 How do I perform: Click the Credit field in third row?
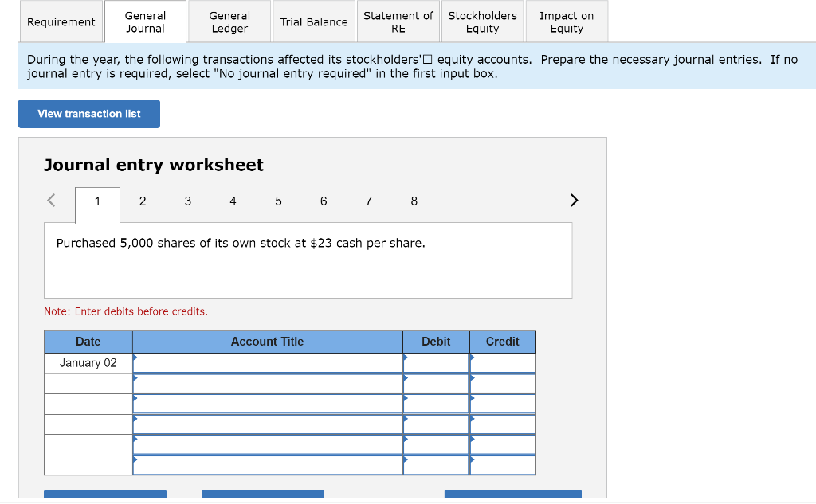coord(503,404)
